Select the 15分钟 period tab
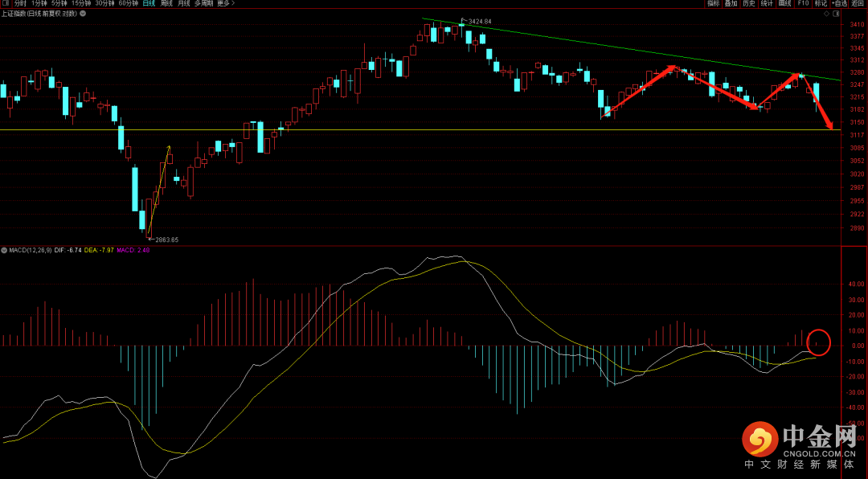The height and width of the screenshot is (479, 868). click(x=81, y=3)
